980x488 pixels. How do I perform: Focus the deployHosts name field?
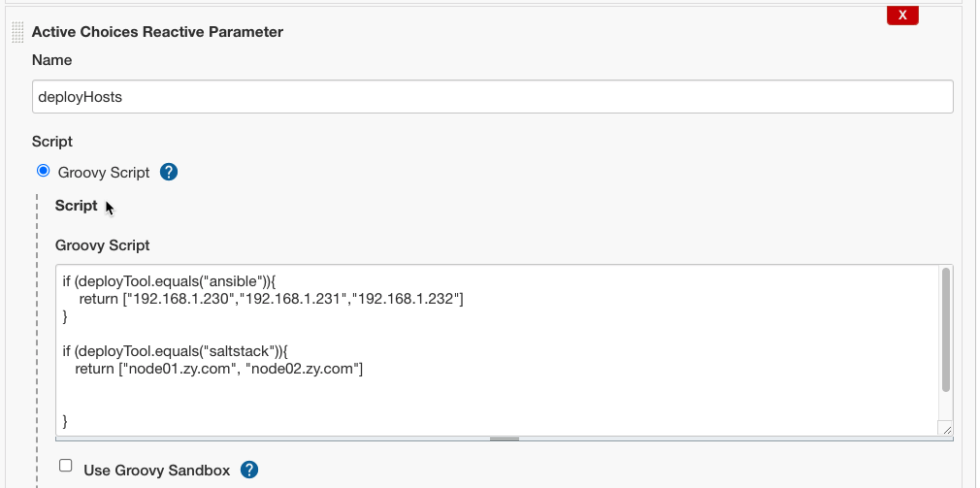[493, 97]
